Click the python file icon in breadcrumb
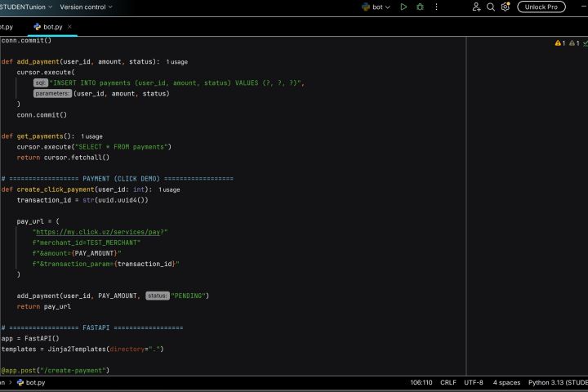The height and width of the screenshot is (392, 588). 20,383
